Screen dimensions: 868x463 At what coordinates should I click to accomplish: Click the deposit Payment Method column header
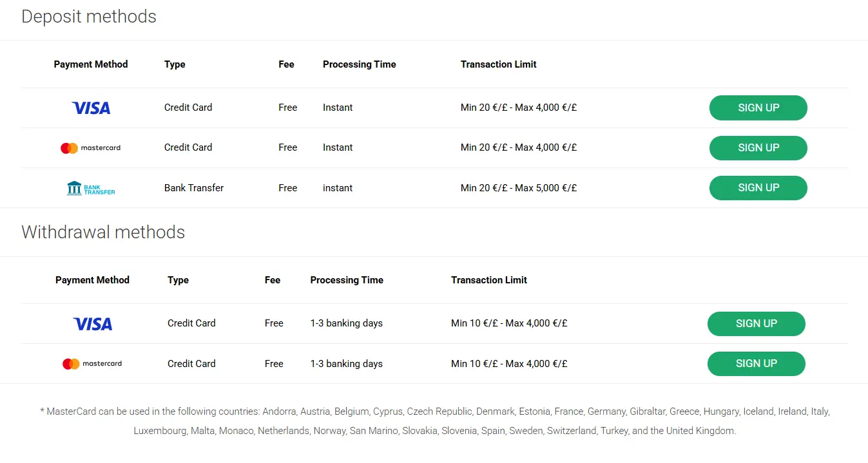[91, 64]
